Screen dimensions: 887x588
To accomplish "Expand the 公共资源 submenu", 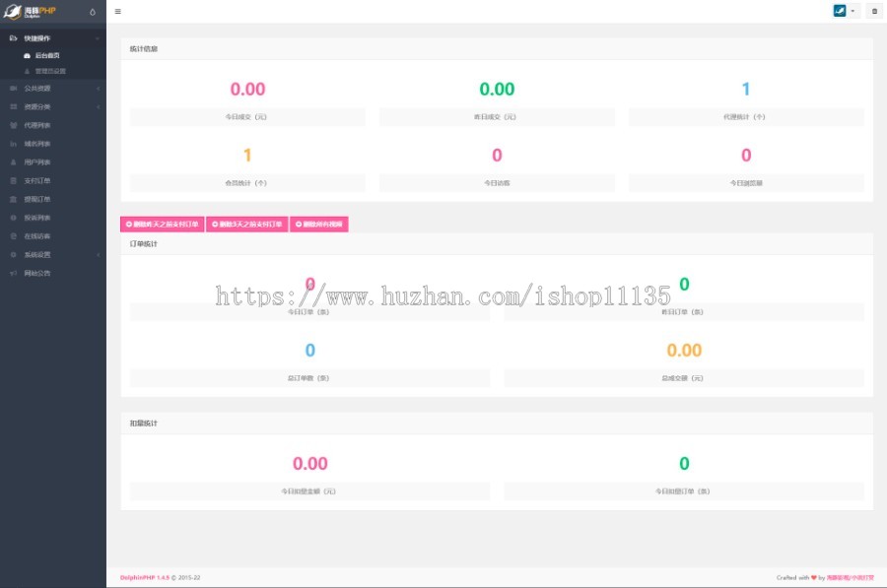I will (x=53, y=89).
